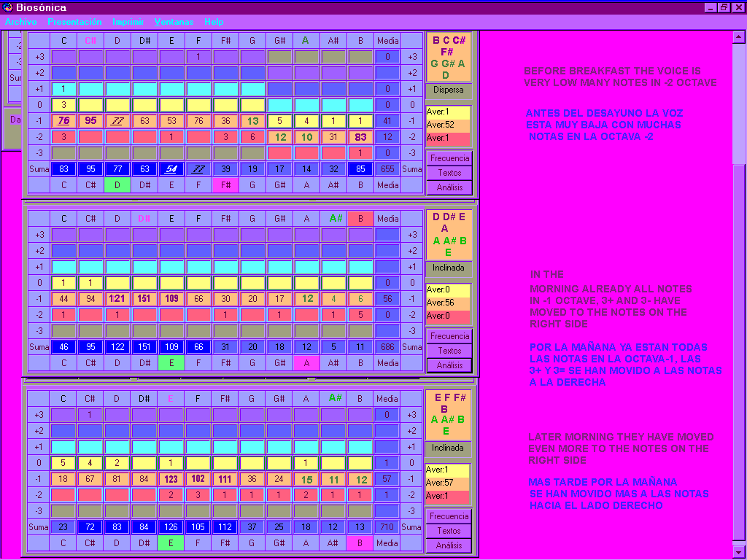Click the red highlighted B column header
The height and width of the screenshot is (560, 747).
[x=360, y=218]
